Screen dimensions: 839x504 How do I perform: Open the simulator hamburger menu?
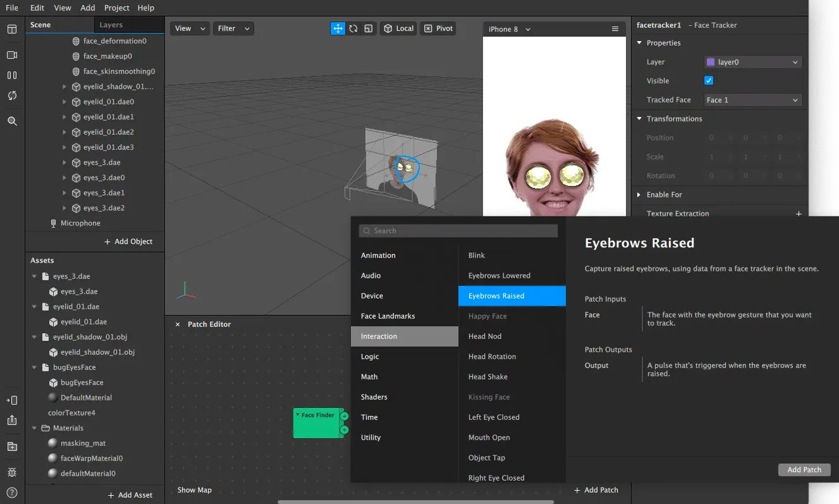click(x=615, y=29)
